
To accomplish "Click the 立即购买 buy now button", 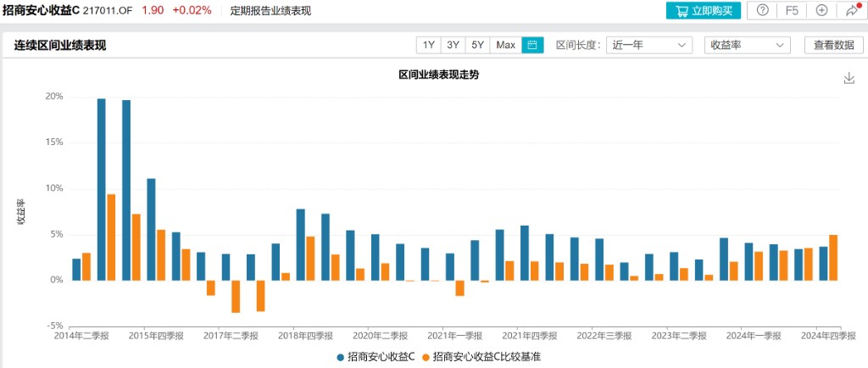I will coord(703,10).
